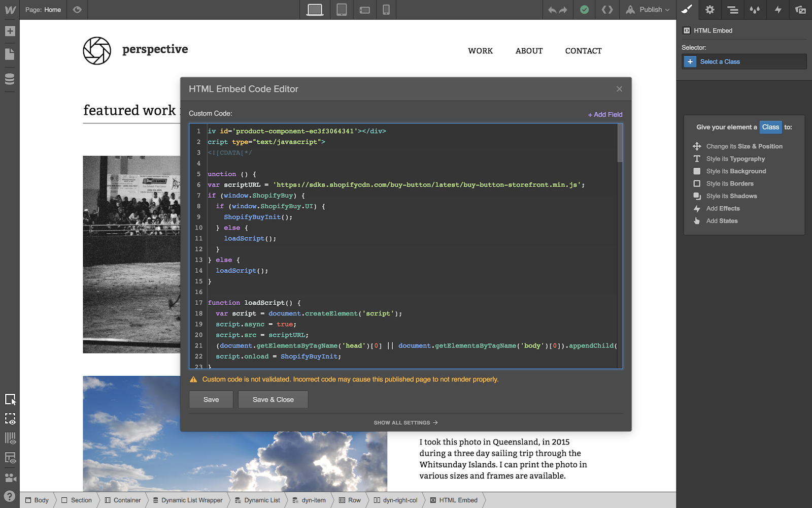This screenshot has width=812, height=508.
Task: Select Dynamic List Wrapper in the breadcrumb
Action: 188,500
